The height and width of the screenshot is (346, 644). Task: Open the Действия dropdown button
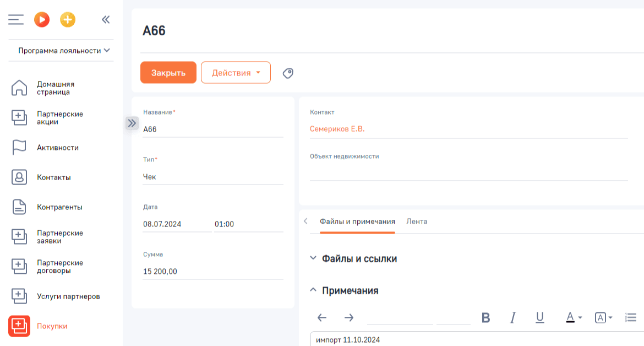click(x=236, y=72)
